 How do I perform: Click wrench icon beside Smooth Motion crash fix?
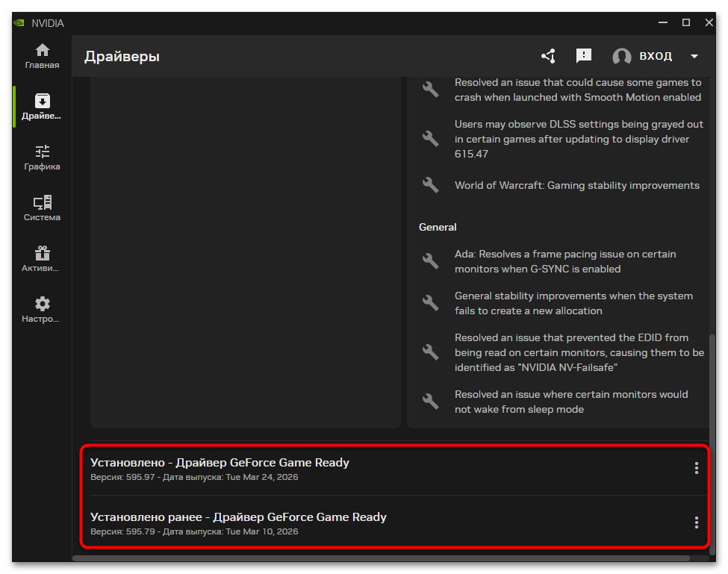point(430,90)
